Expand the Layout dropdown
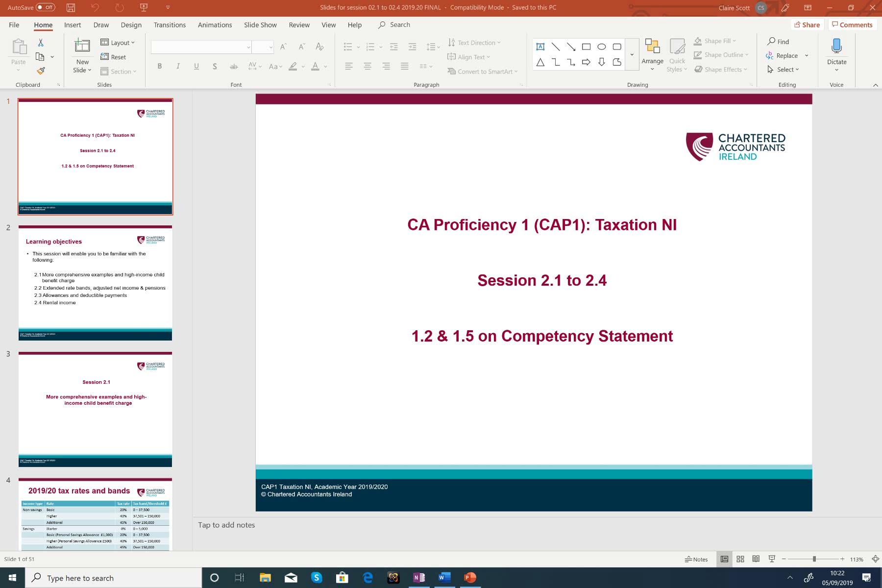Image resolution: width=882 pixels, height=588 pixels. pos(118,43)
